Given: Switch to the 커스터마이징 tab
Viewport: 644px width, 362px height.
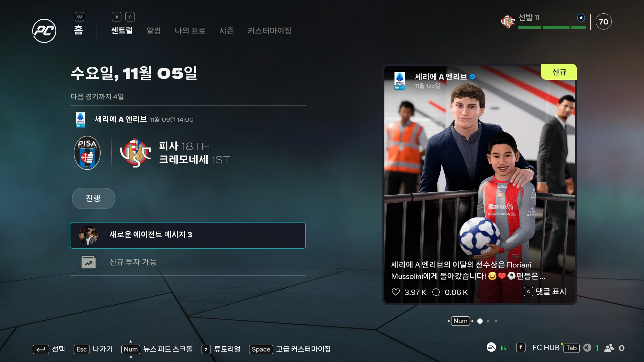Looking at the screenshot, I should (269, 31).
